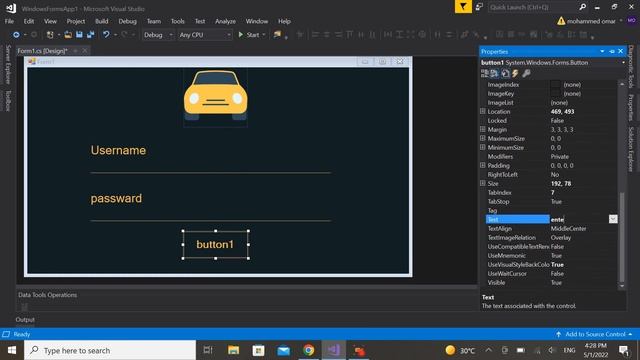The width and height of the screenshot is (640, 360).
Task: Click the Undo arrow icon
Action: [106, 35]
